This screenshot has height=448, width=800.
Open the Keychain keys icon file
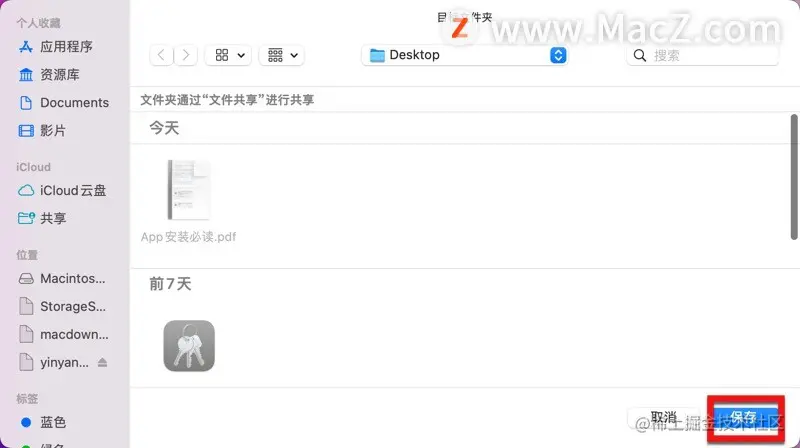(189, 346)
